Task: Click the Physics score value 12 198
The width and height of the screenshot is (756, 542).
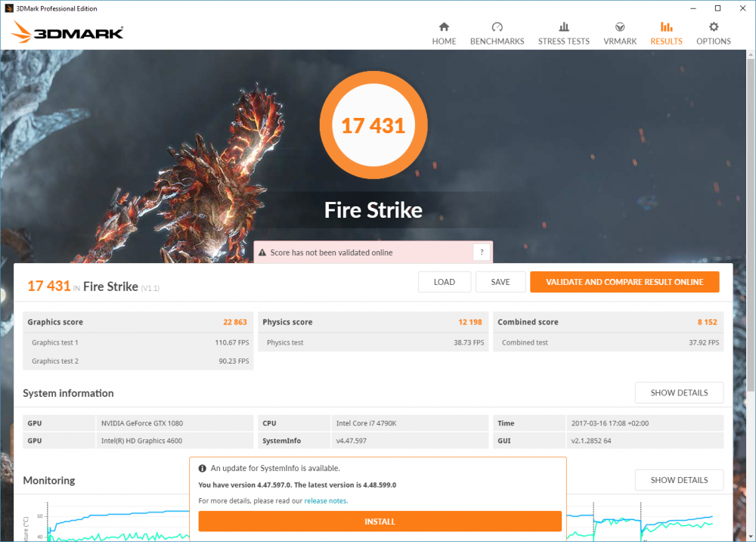Action: 470,322
